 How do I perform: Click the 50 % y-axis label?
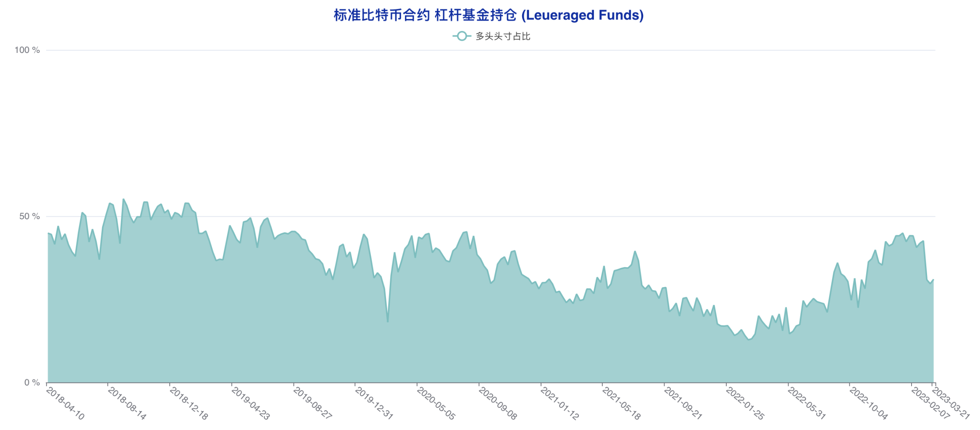tap(29, 216)
